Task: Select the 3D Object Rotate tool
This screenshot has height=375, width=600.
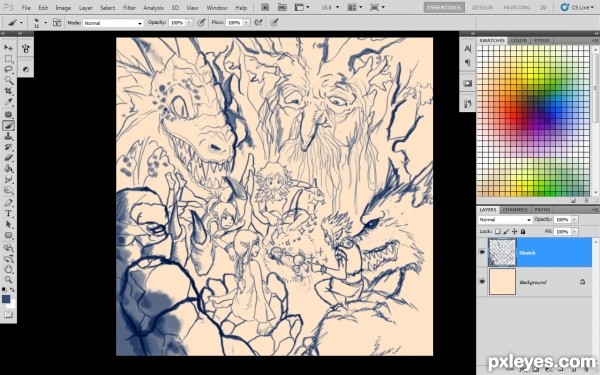Action: pyautogui.click(x=8, y=248)
